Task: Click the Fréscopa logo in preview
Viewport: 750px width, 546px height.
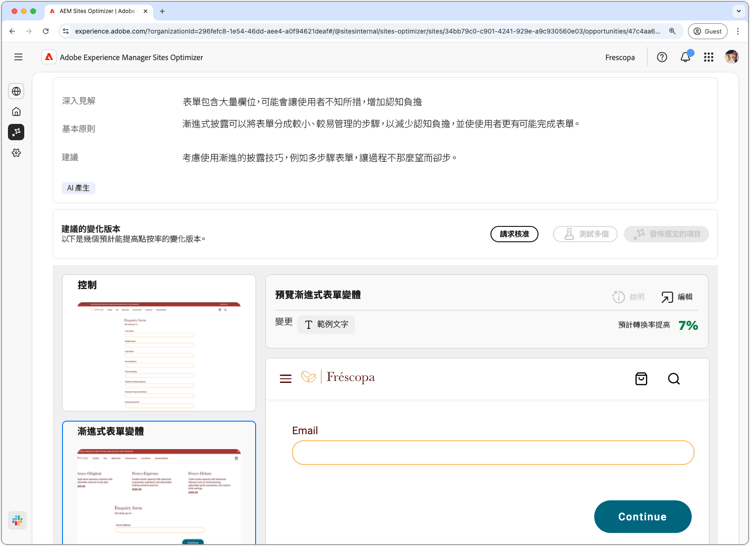Action: pyautogui.click(x=338, y=377)
